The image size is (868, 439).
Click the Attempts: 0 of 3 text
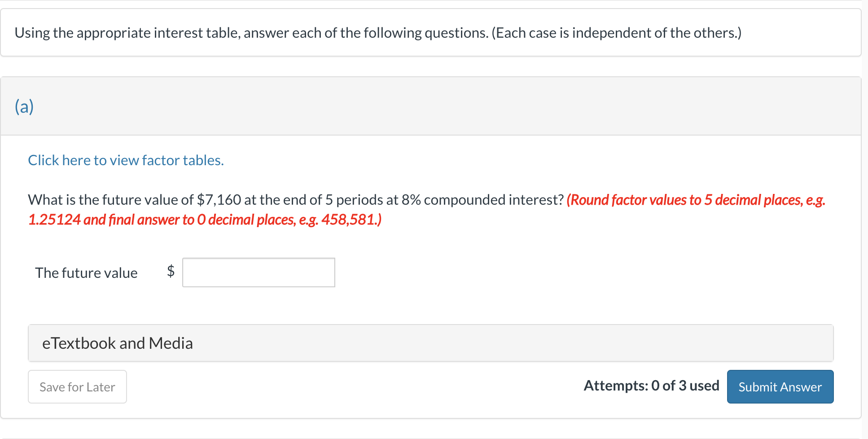(651, 385)
